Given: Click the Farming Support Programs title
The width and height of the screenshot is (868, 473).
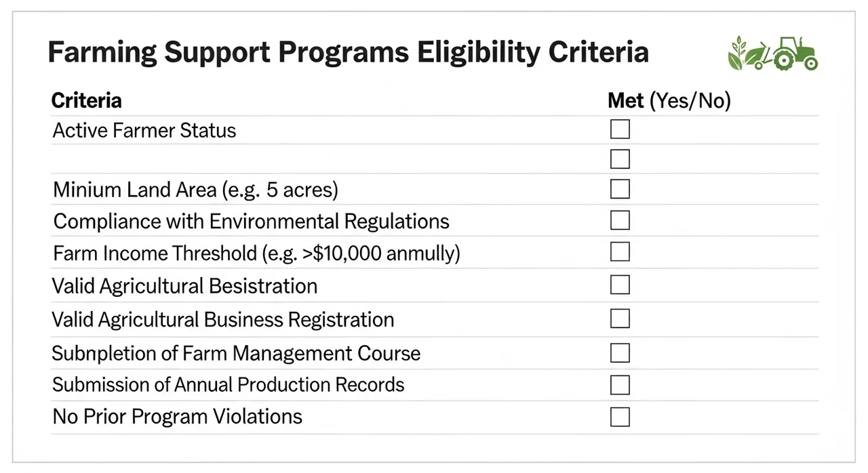Looking at the screenshot, I should pyautogui.click(x=348, y=53).
